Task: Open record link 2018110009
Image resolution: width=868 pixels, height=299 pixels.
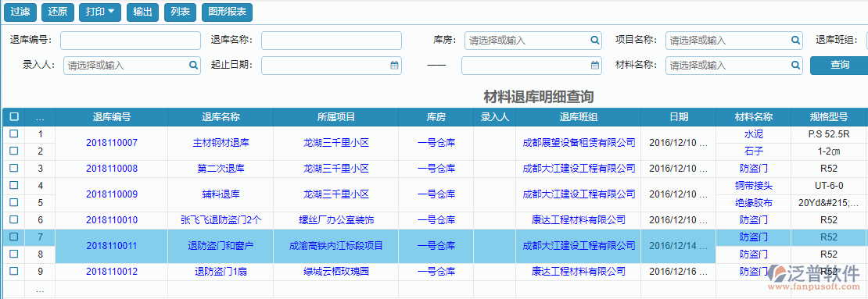Action: [112, 194]
